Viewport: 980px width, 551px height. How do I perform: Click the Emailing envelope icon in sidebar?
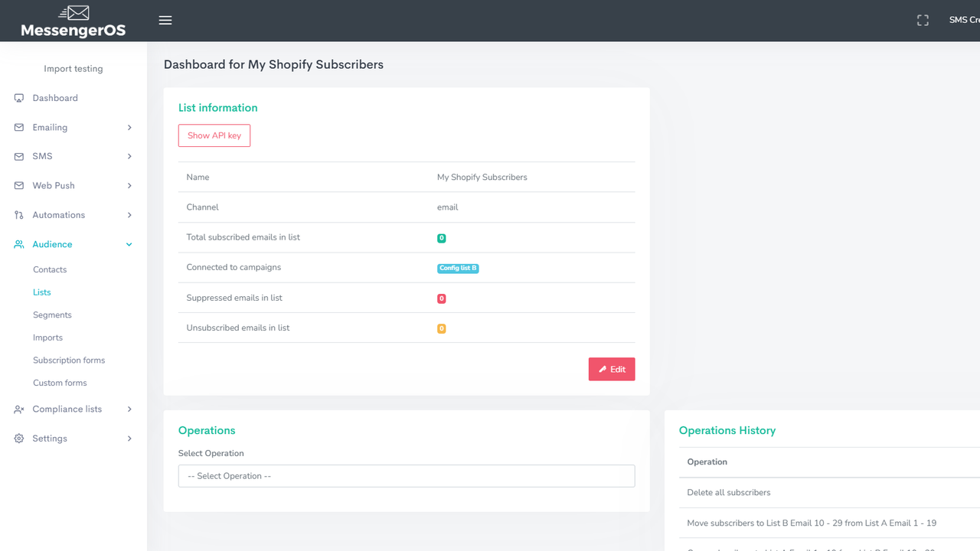point(19,127)
